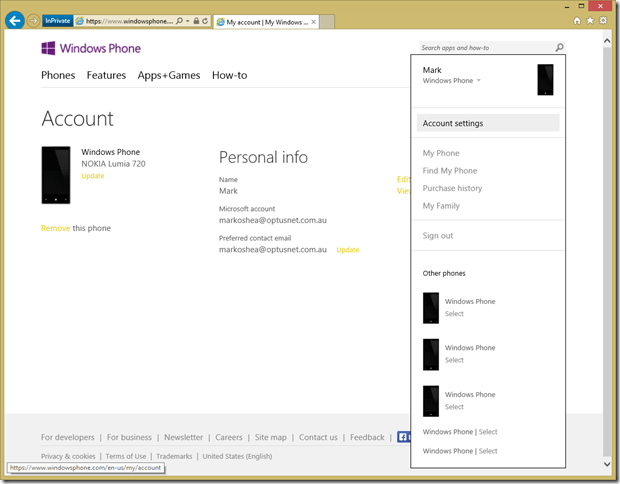
Task: Click the browser forward arrow button
Action: [34, 21]
